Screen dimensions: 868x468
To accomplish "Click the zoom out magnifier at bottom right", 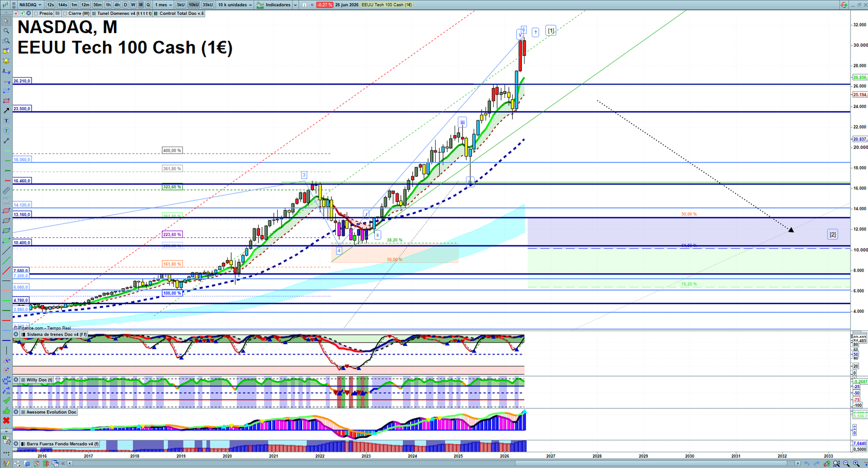I will pos(846,463).
